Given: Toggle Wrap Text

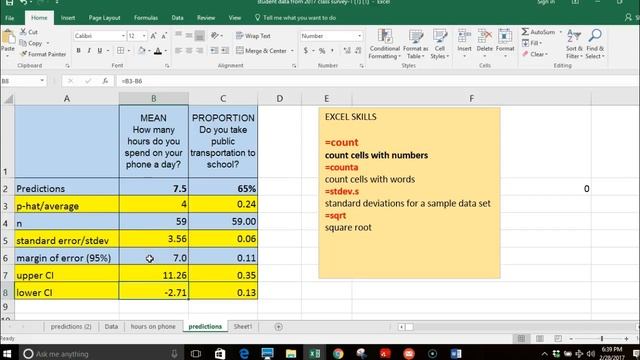Looking at the screenshot, I should click(x=253, y=36).
